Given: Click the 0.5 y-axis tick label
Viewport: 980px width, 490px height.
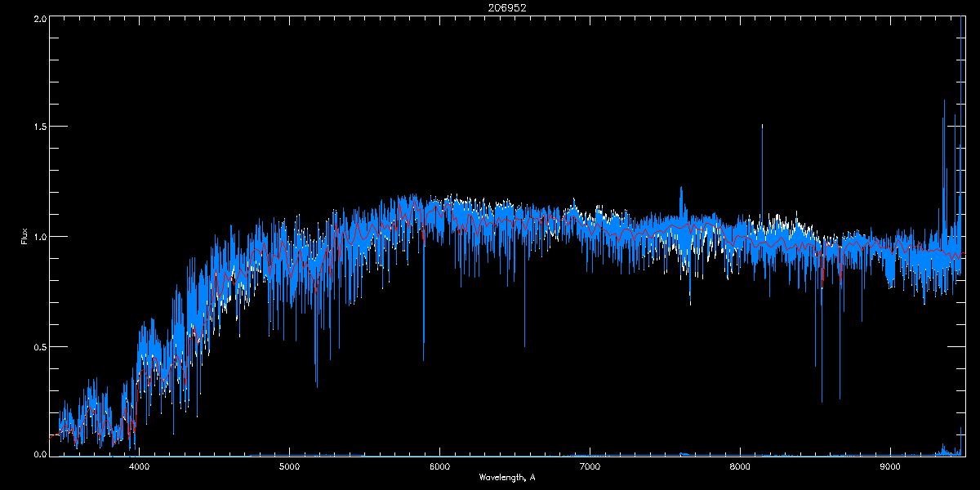Looking at the screenshot, I should pos(39,346).
